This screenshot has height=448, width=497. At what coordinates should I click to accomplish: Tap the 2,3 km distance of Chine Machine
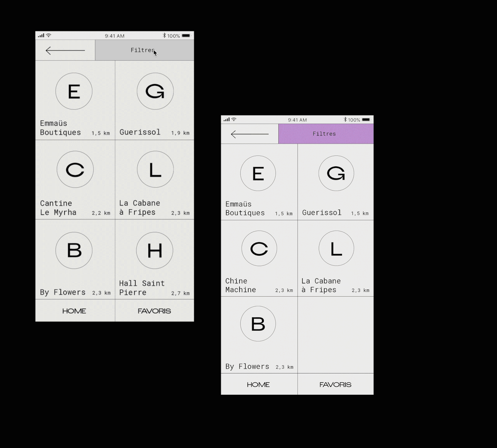click(284, 291)
